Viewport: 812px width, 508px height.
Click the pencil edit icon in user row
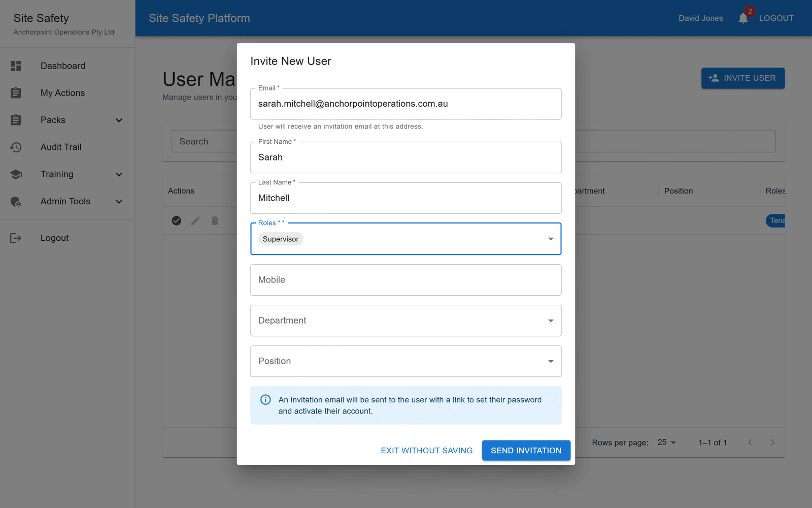pos(195,220)
